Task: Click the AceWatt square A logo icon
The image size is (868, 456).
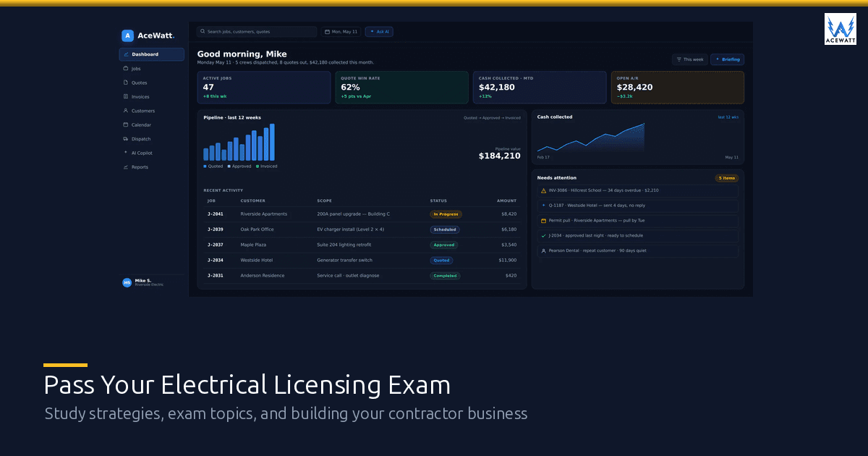Action: click(127, 35)
